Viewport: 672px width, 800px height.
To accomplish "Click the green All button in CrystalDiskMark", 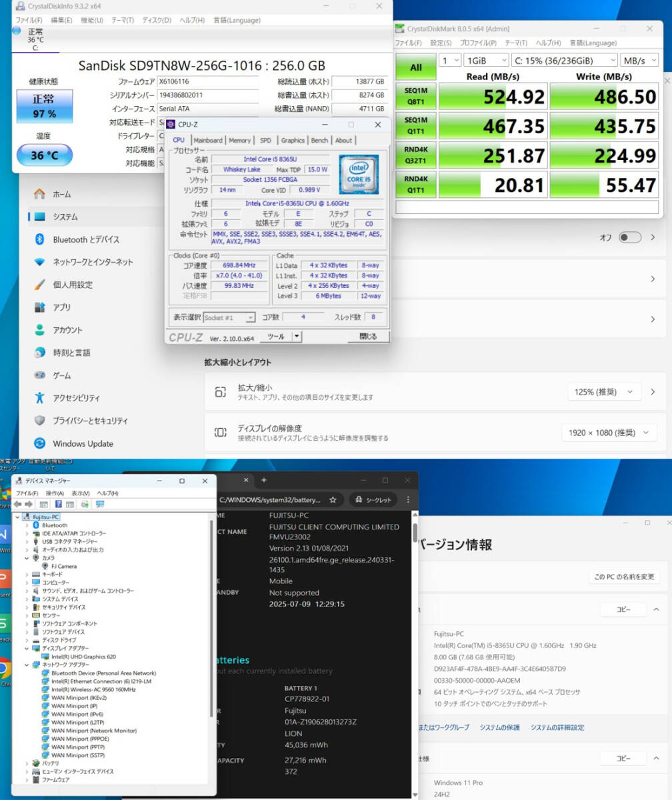I will [x=416, y=67].
